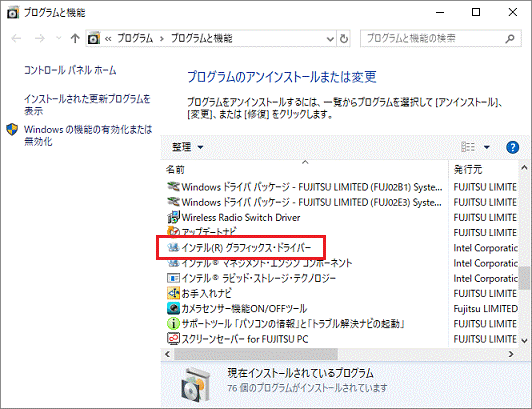
Task: Select プログラム breadcrumb in address bar
Action: click(135, 38)
